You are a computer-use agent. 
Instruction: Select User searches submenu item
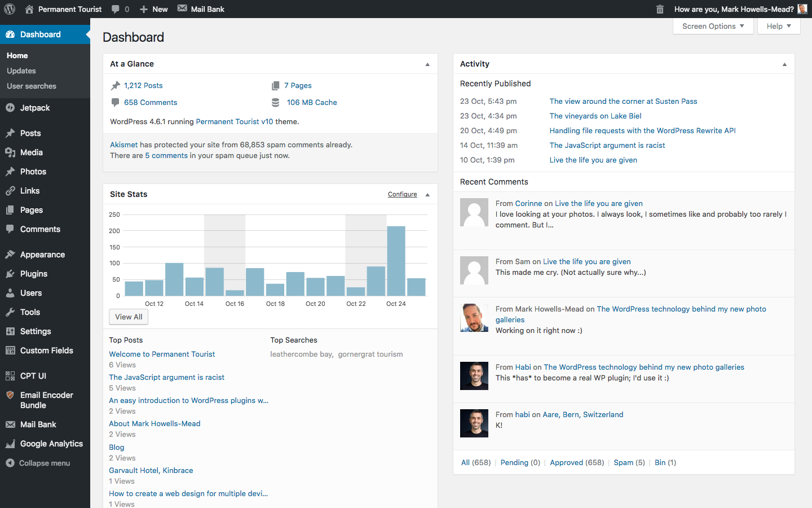[32, 86]
